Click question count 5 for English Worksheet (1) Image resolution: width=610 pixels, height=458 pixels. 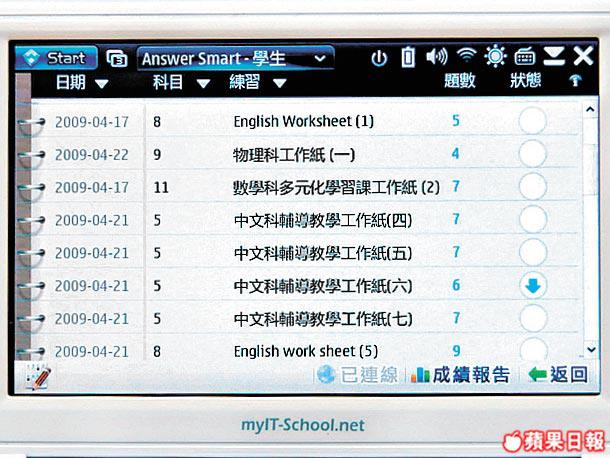click(x=456, y=121)
